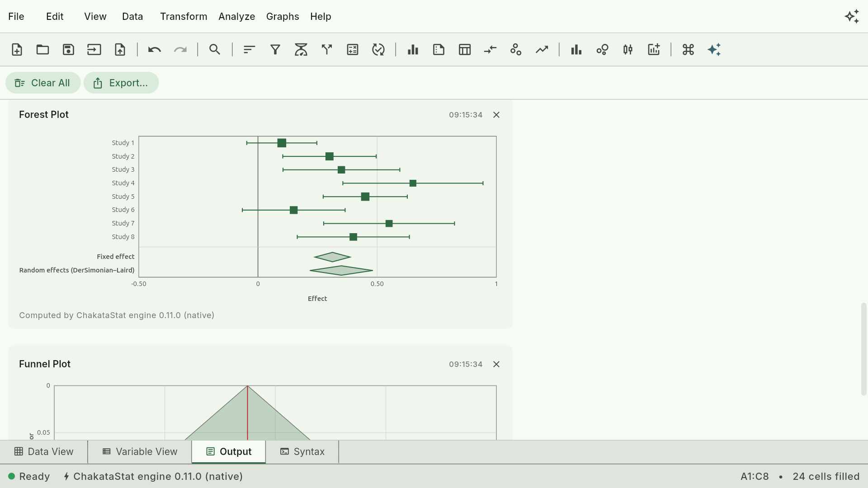Close the Funnel Plot output card
The image size is (868, 488).
(x=496, y=364)
